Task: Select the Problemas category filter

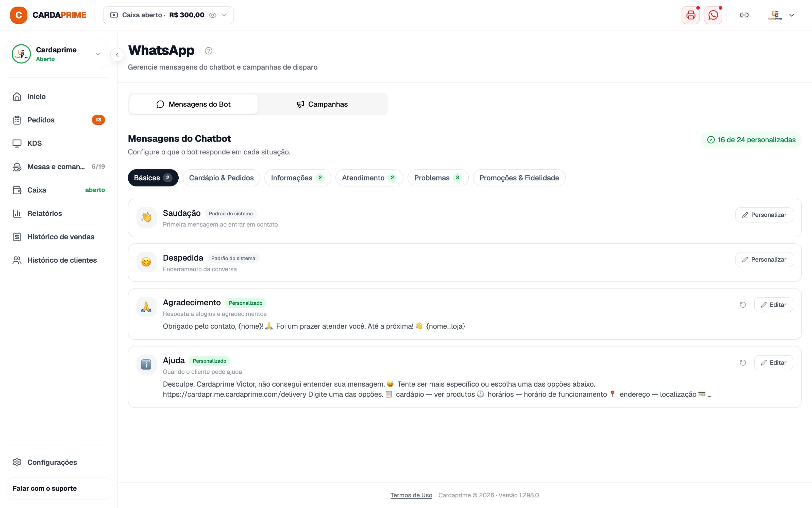Action: [x=438, y=178]
